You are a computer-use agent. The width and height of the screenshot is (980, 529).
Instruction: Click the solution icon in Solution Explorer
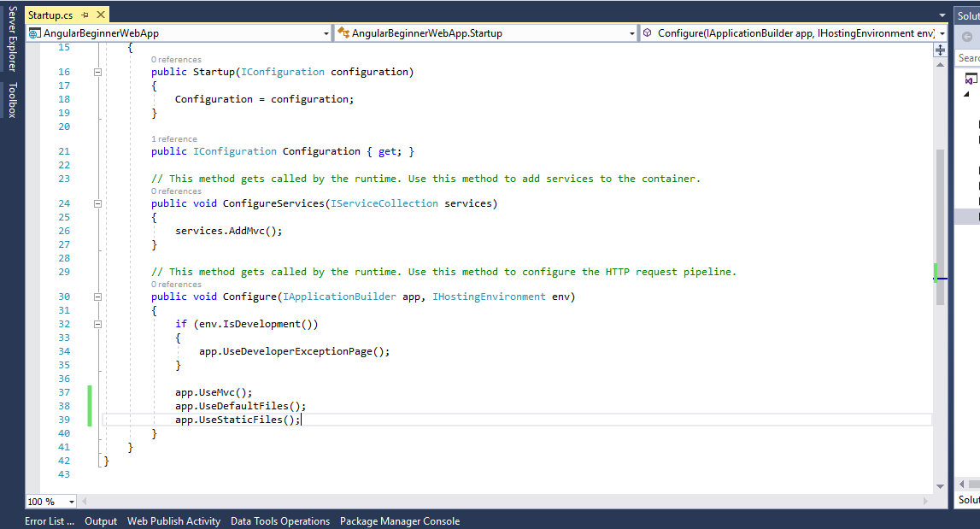point(971,79)
